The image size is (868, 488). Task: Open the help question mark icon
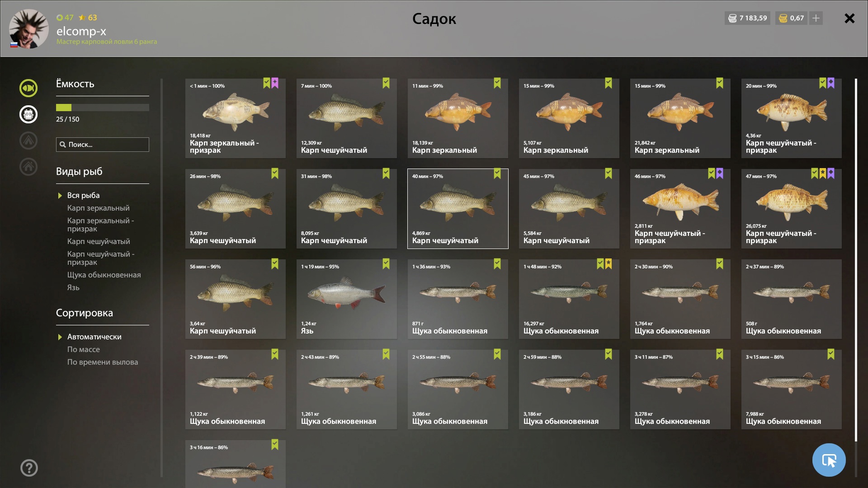pyautogui.click(x=29, y=468)
